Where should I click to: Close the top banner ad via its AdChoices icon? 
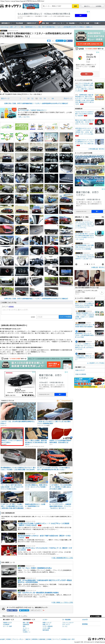tap(89, 12)
